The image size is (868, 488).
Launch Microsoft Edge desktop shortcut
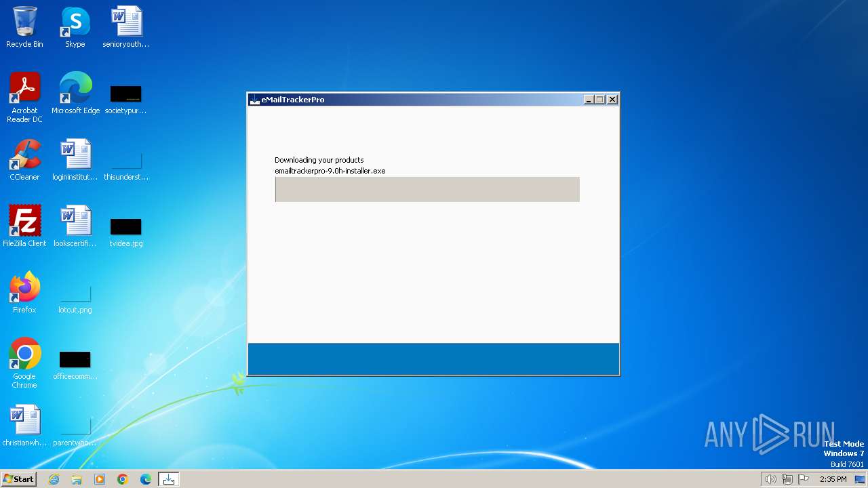(x=75, y=94)
